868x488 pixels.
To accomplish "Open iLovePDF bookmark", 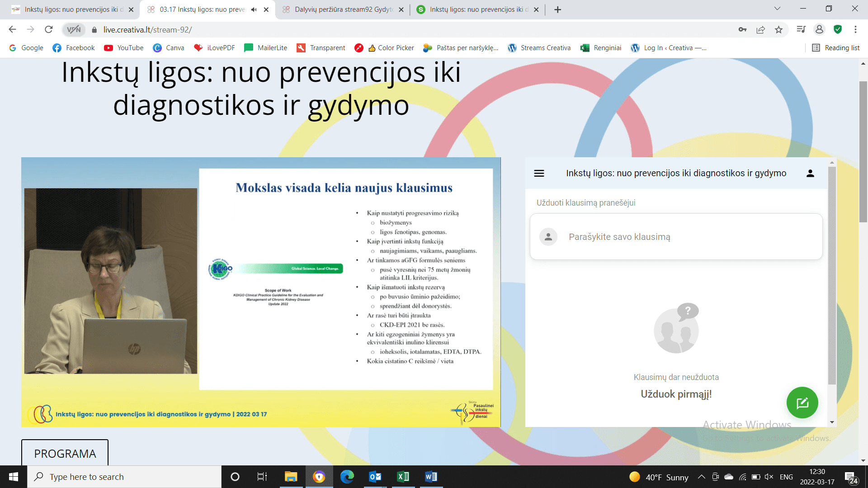I will pos(214,48).
